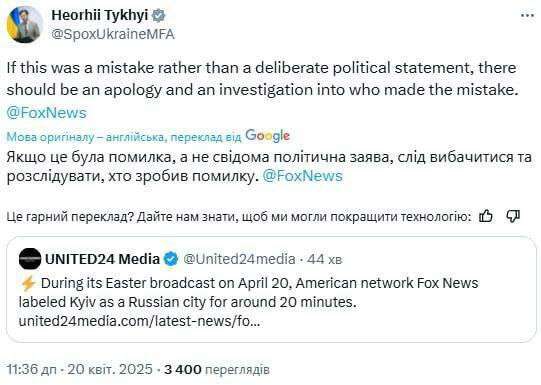Click the 11:36 дп 20 квіт. 2025 timestamp

(x=80, y=369)
